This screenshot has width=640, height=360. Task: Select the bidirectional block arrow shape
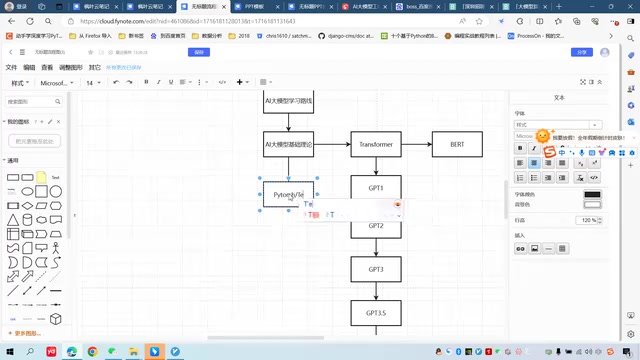coord(13,277)
